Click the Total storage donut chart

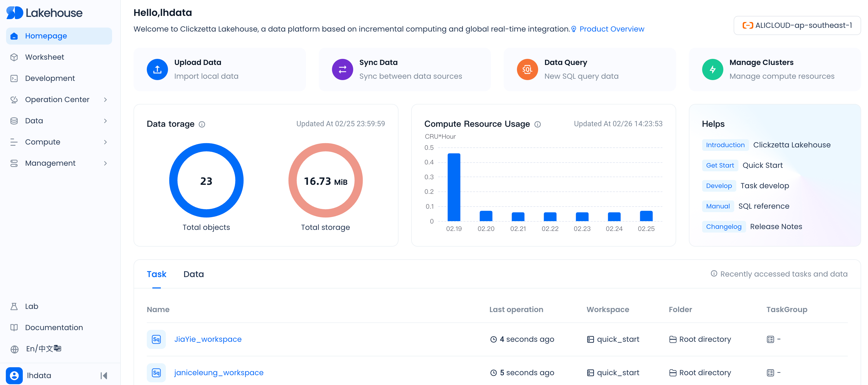[x=325, y=181]
